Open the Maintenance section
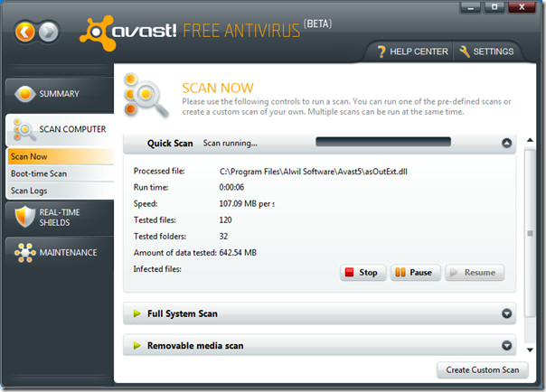The width and height of the screenshot is (546, 392). (60, 253)
